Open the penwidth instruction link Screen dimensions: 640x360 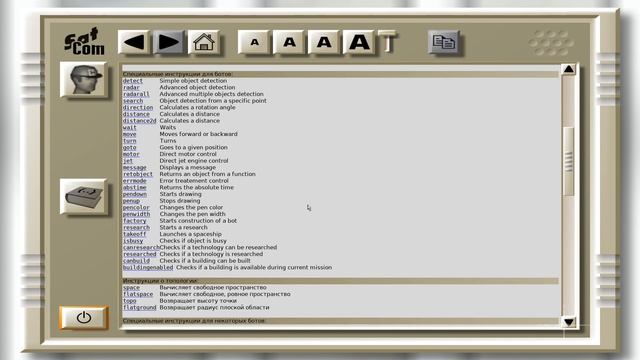point(136,214)
